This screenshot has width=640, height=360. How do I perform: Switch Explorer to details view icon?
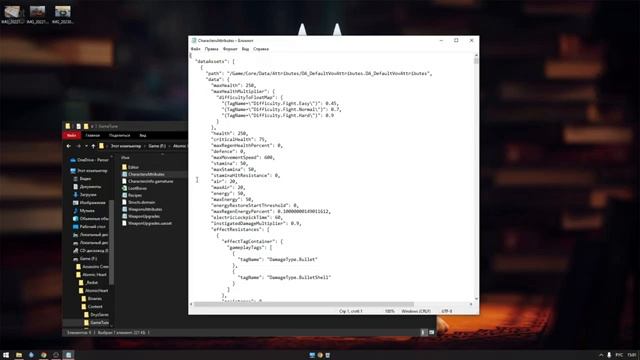(423, 333)
